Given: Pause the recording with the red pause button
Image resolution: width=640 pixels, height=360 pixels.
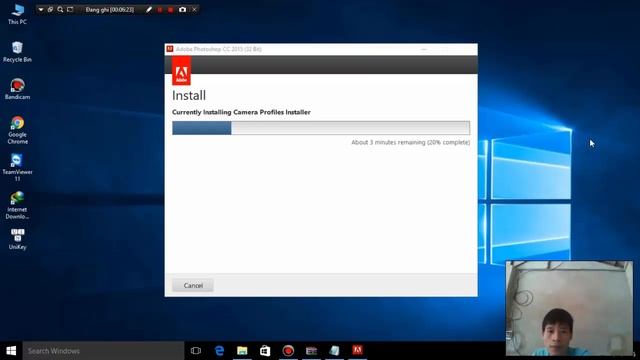Looking at the screenshot, I should point(160,9).
